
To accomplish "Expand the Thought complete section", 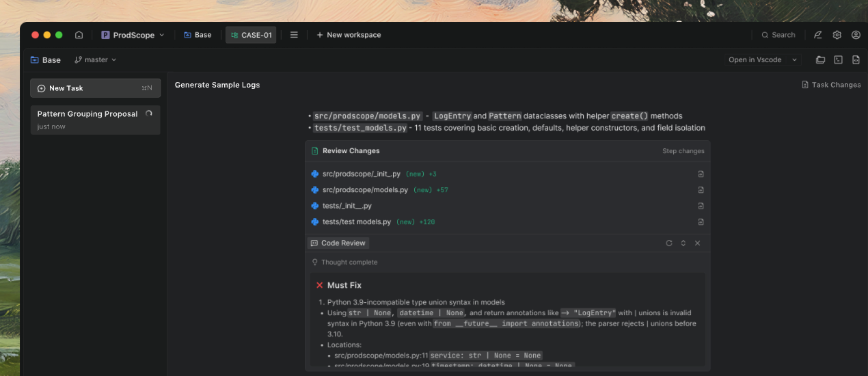I will point(344,262).
